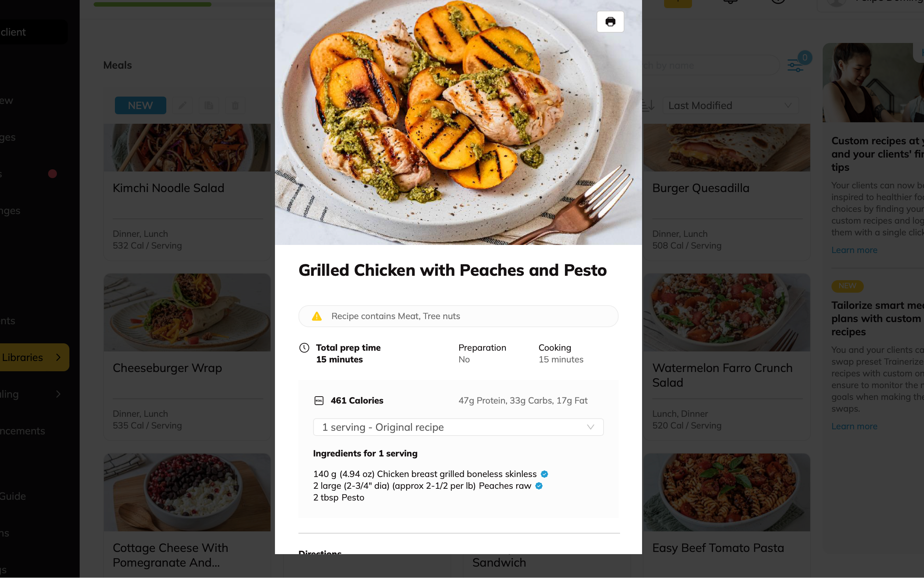This screenshot has height=578, width=924.
Task: Click Learn more under custom recipes tips
Action: click(x=854, y=250)
